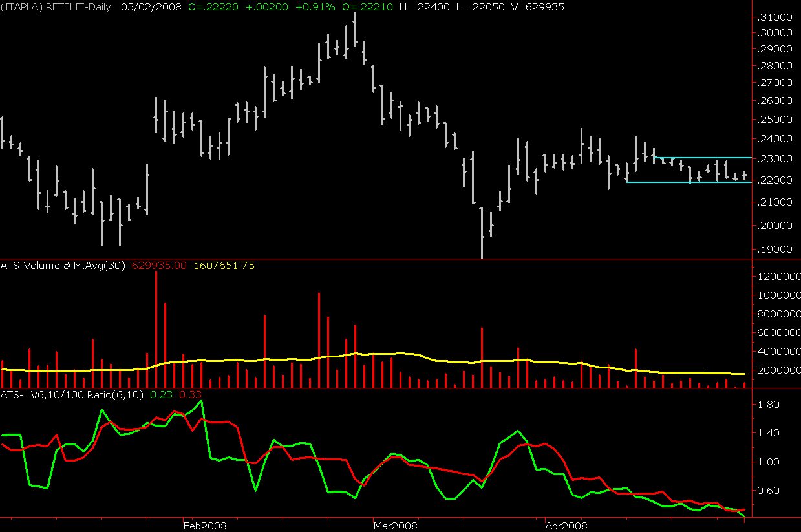Click the Feb2008 label on time axis
The height and width of the screenshot is (532, 801).
[x=204, y=526]
